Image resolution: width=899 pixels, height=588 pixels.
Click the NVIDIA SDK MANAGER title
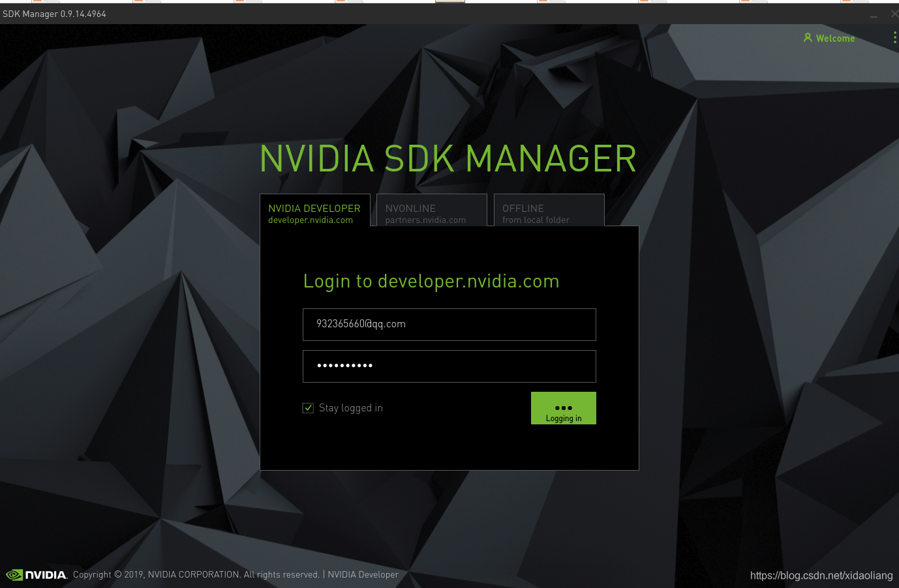(x=448, y=159)
